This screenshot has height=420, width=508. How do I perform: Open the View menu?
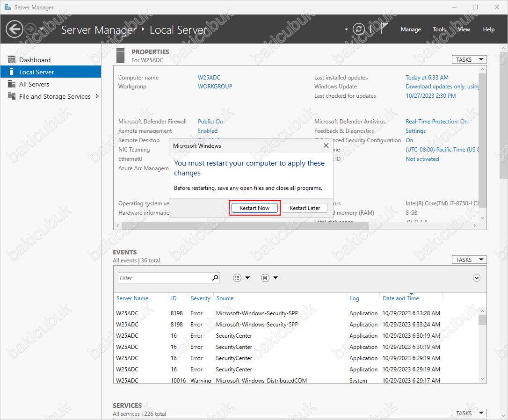464,29
